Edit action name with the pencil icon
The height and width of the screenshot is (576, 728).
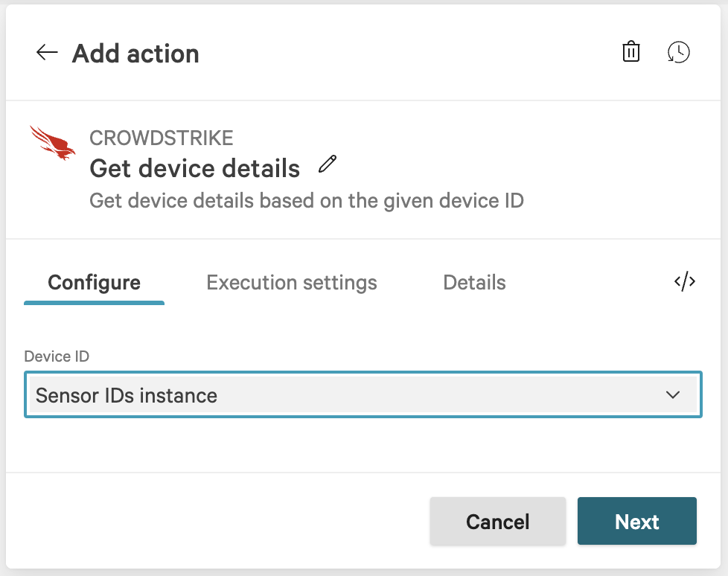(328, 164)
